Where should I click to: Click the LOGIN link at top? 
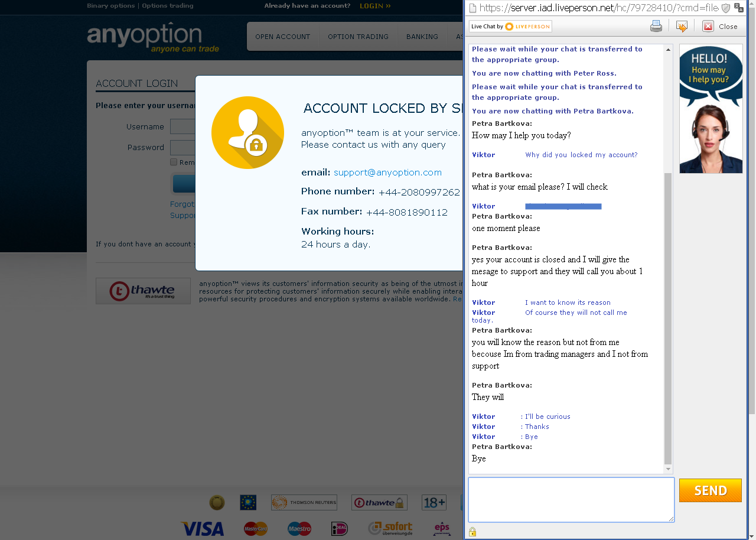(x=375, y=6)
